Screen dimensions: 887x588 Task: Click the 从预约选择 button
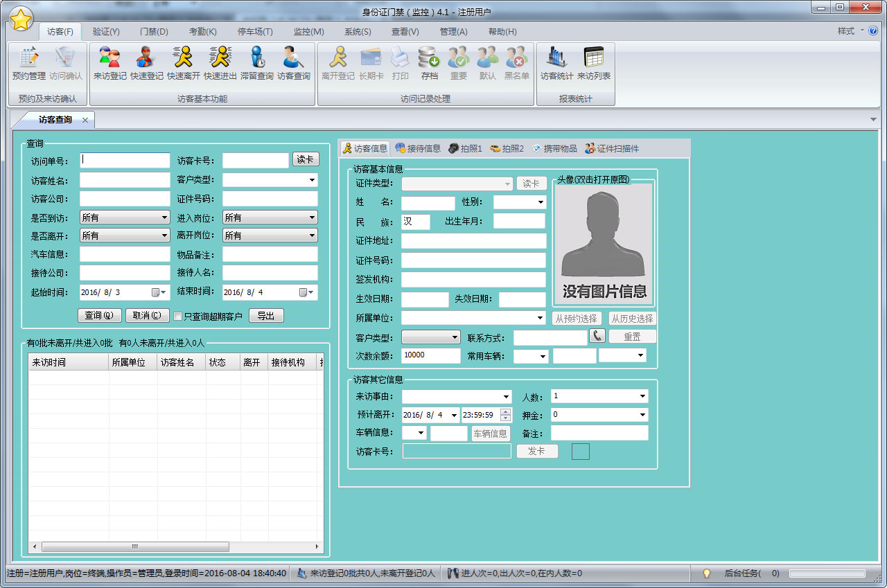577,319
